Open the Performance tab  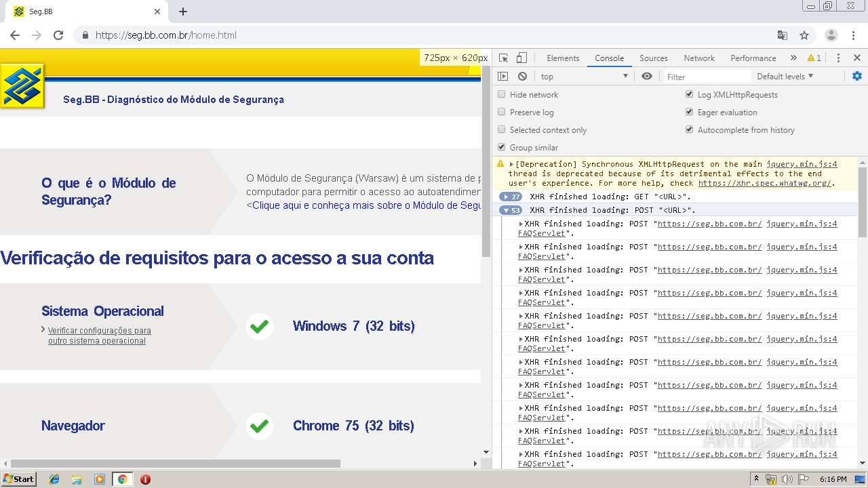[753, 58]
